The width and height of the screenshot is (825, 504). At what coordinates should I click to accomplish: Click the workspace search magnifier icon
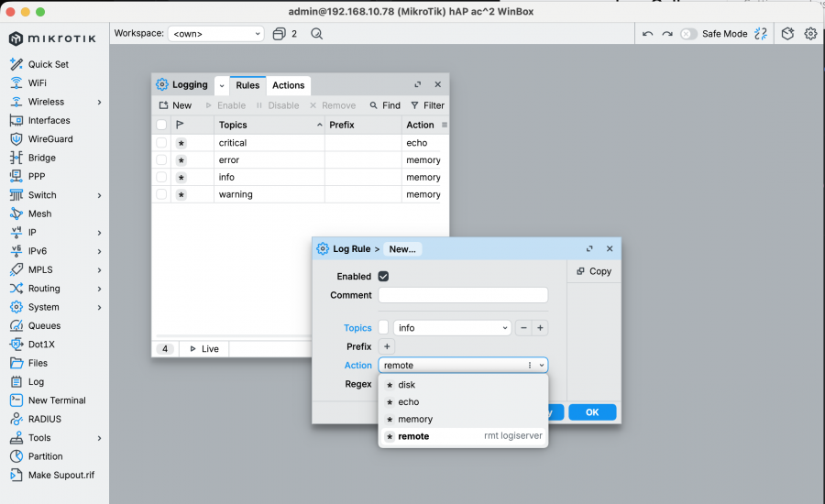pos(316,34)
